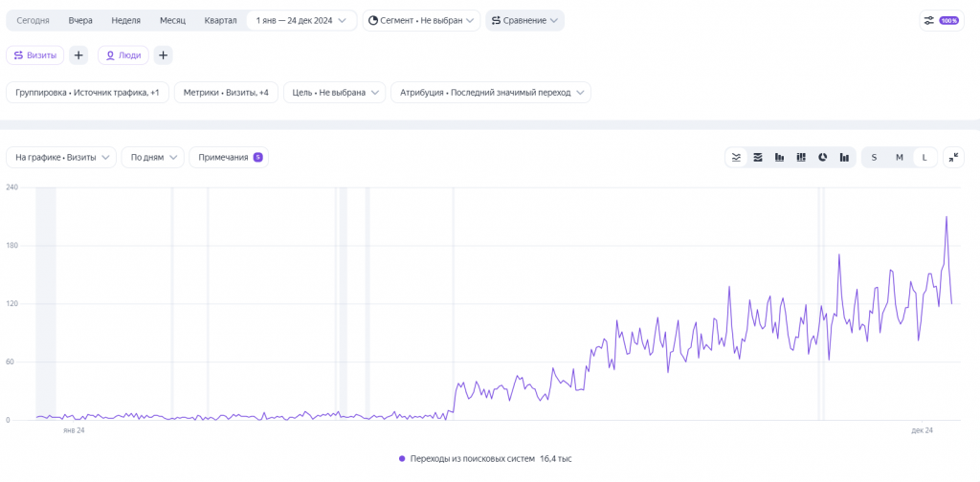Open the Примечания notes button
The image size is (980, 482).
point(229,158)
